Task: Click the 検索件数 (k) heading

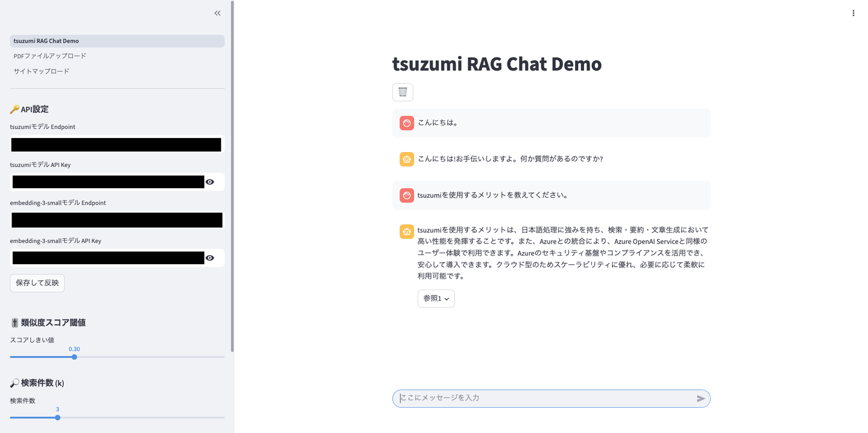Action: (x=37, y=383)
